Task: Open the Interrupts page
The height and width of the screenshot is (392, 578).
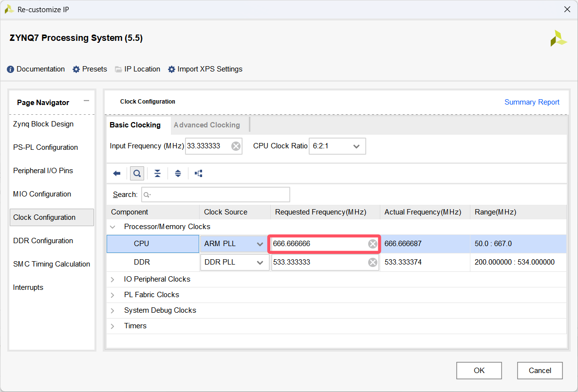Action: coord(28,287)
